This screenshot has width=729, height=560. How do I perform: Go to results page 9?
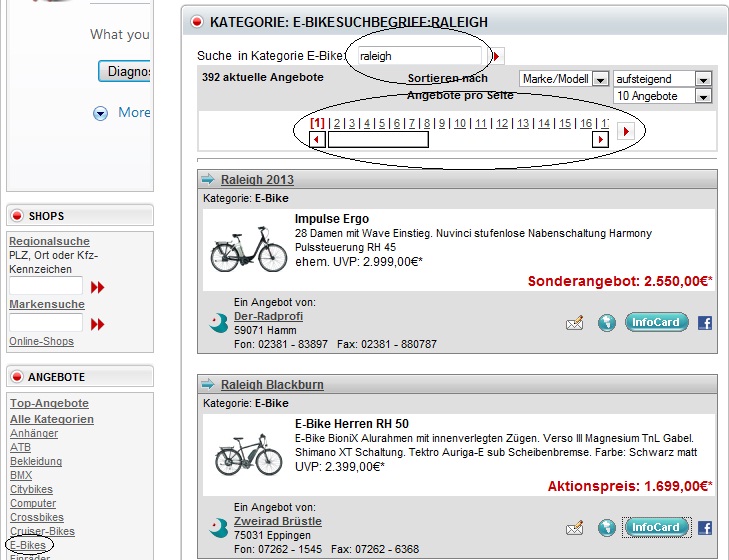click(x=442, y=123)
